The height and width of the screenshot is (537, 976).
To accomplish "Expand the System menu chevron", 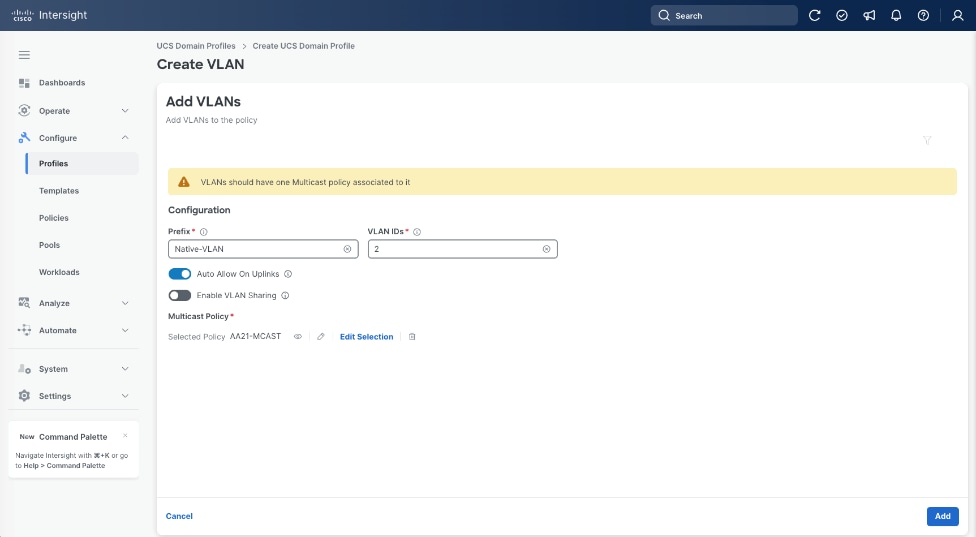I will pos(125,369).
